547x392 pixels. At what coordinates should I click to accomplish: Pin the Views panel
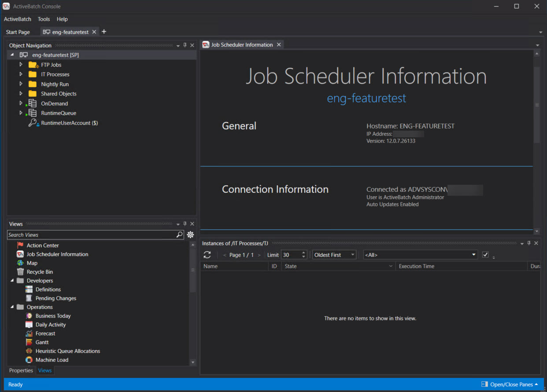point(185,223)
